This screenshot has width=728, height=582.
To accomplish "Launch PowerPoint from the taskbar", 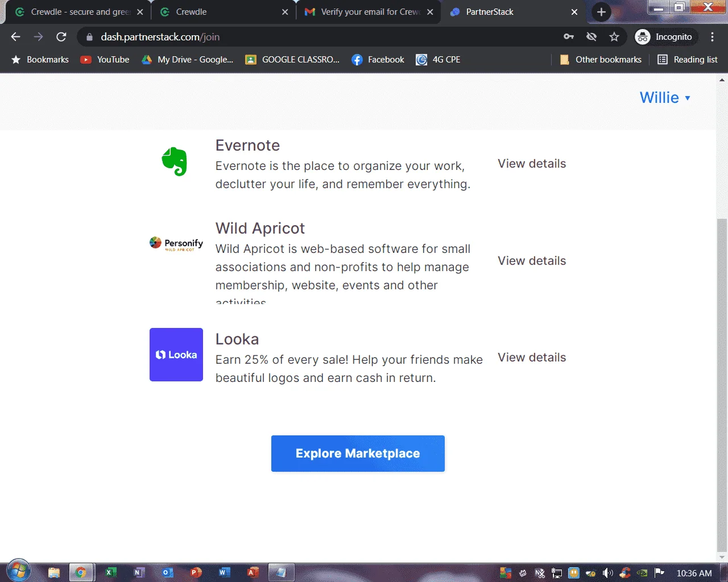I will coord(196,572).
